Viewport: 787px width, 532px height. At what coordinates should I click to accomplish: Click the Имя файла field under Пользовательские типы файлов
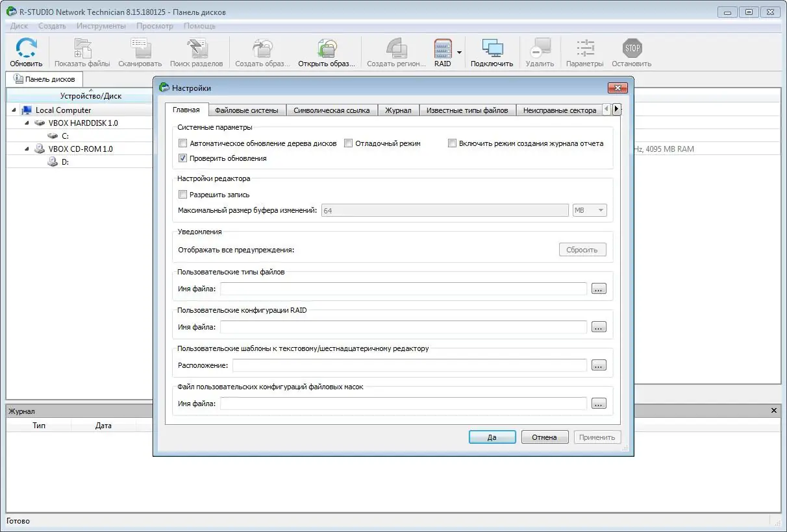click(403, 289)
